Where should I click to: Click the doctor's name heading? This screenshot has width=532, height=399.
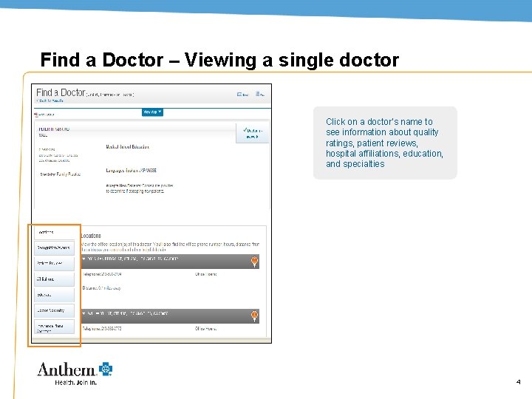[x=54, y=129]
